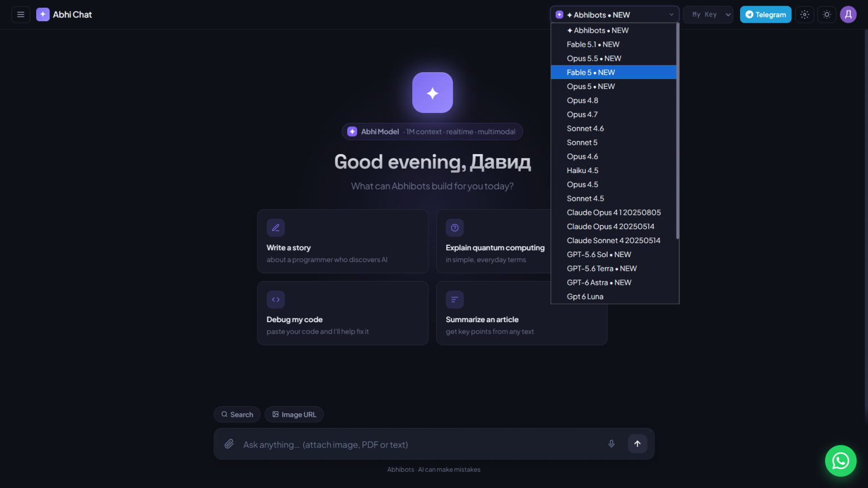Start voice input with microphone icon
Image resolution: width=868 pixels, height=488 pixels.
[x=611, y=443]
